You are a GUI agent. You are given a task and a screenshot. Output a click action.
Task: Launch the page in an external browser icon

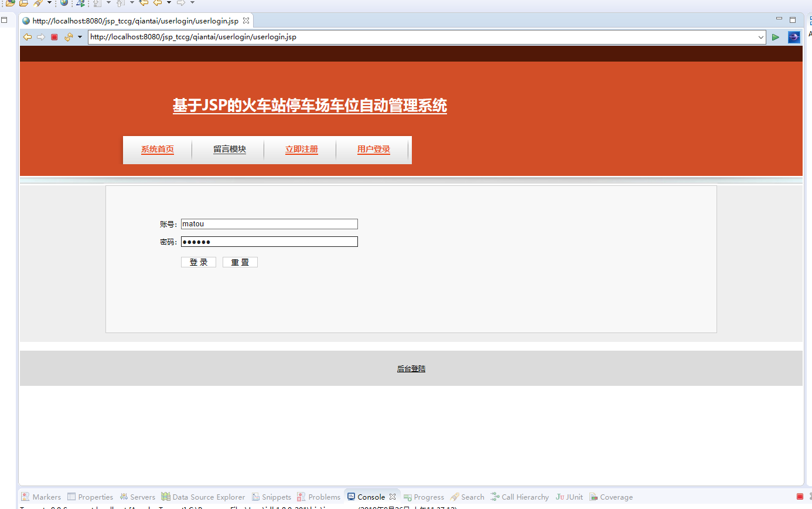click(793, 36)
